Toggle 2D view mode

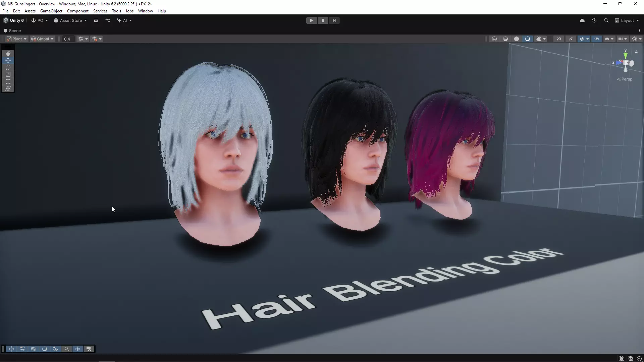[559, 39]
